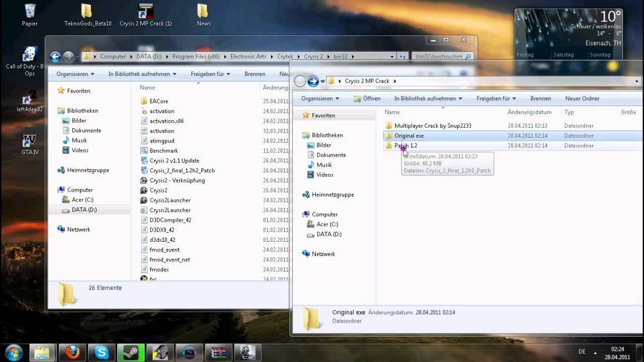Select left4dead2 desktop shortcut
Viewport: 644px width, 362px height.
(x=30, y=101)
